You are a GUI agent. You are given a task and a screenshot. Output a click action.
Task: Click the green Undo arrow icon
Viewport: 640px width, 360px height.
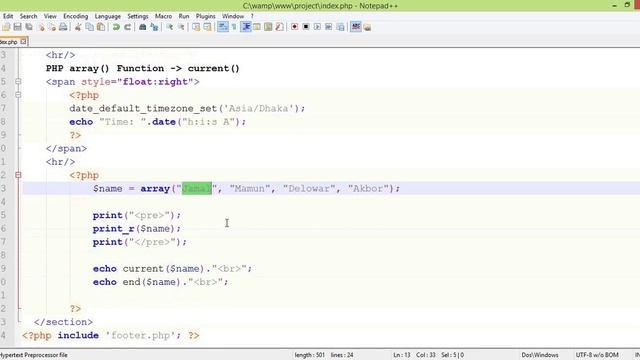pyautogui.click(x=116, y=27)
